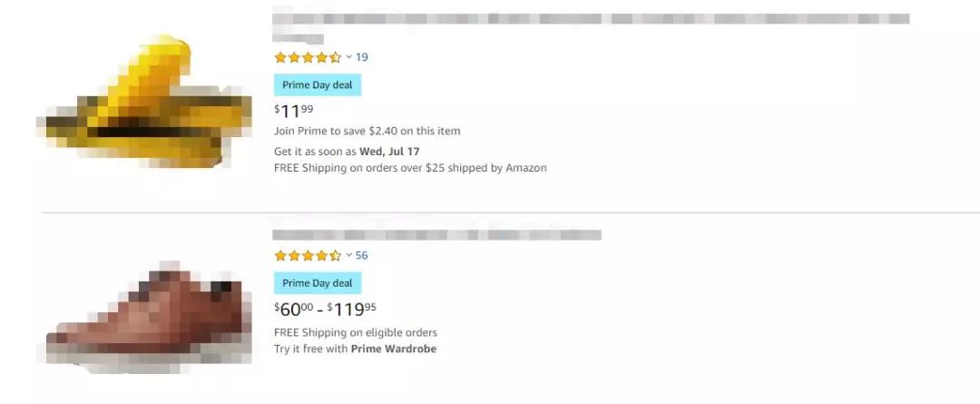Expand the rating chevron next to 56

348,255
